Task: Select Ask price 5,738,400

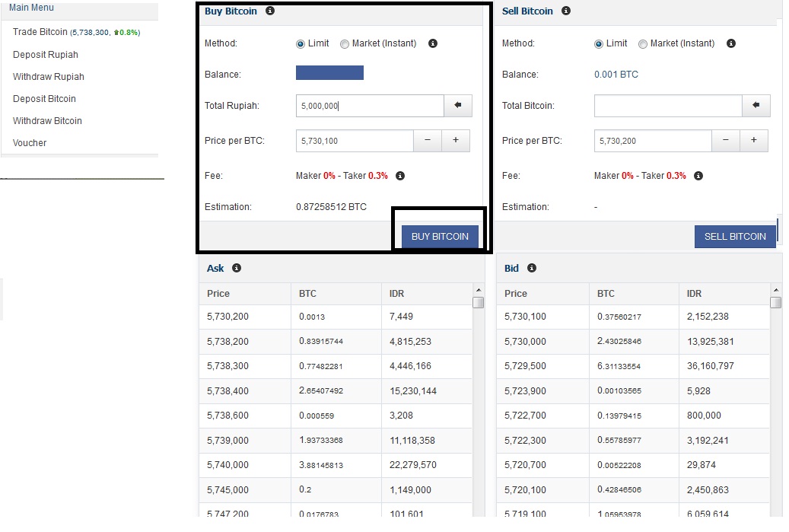Action: click(227, 391)
